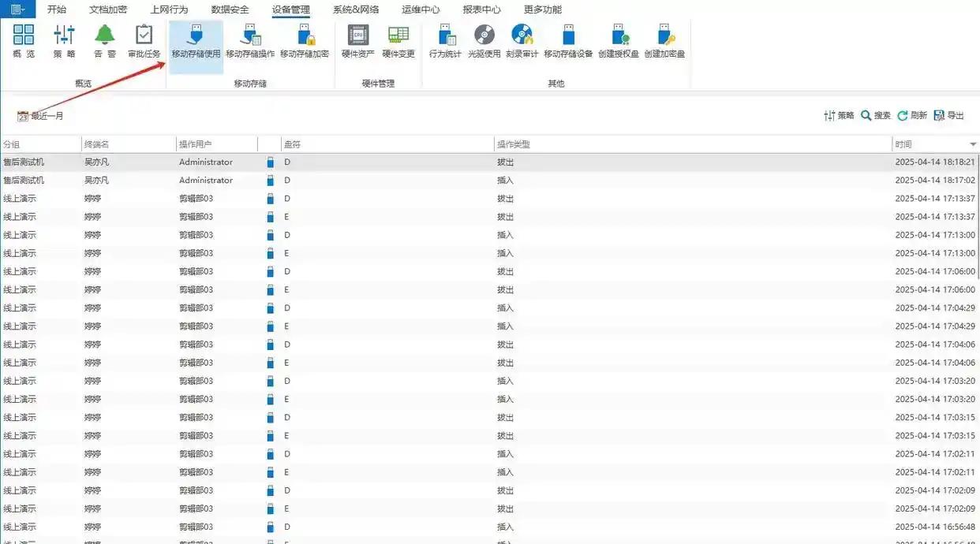
Task: Click the 导出 export button
Action: 948,115
